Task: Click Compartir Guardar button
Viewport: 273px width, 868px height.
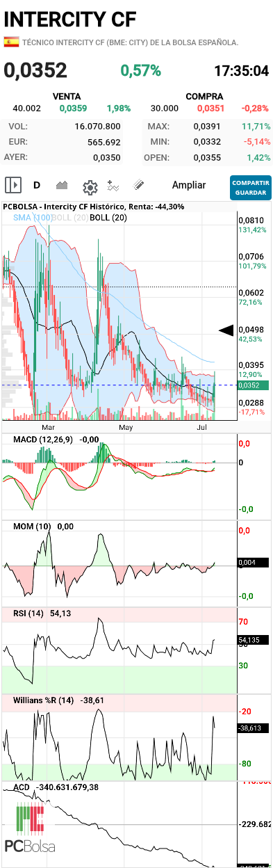Action: [x=250, y=187]
